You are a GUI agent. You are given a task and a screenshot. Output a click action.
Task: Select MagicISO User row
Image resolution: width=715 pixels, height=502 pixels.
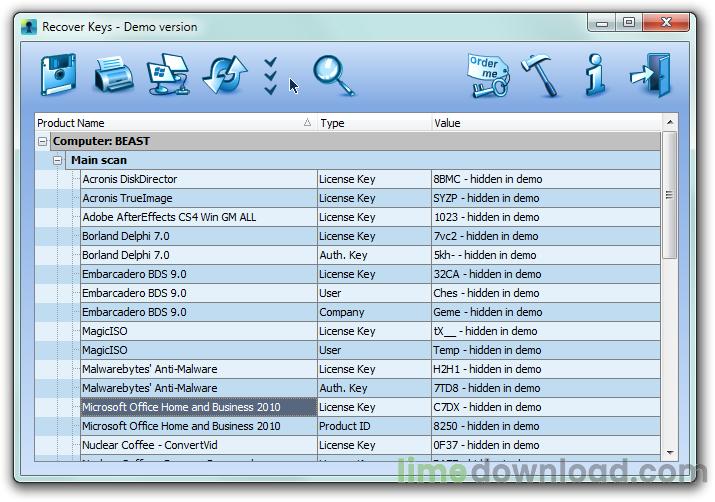(x=370, y=350)
